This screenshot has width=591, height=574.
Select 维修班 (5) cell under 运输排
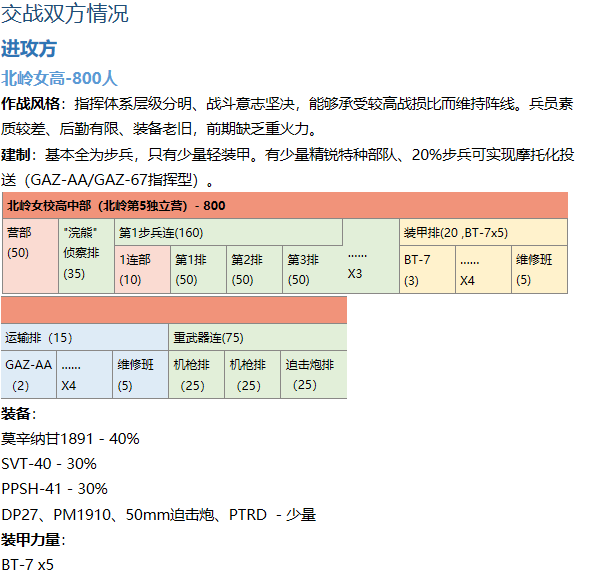tap(141, 375)
